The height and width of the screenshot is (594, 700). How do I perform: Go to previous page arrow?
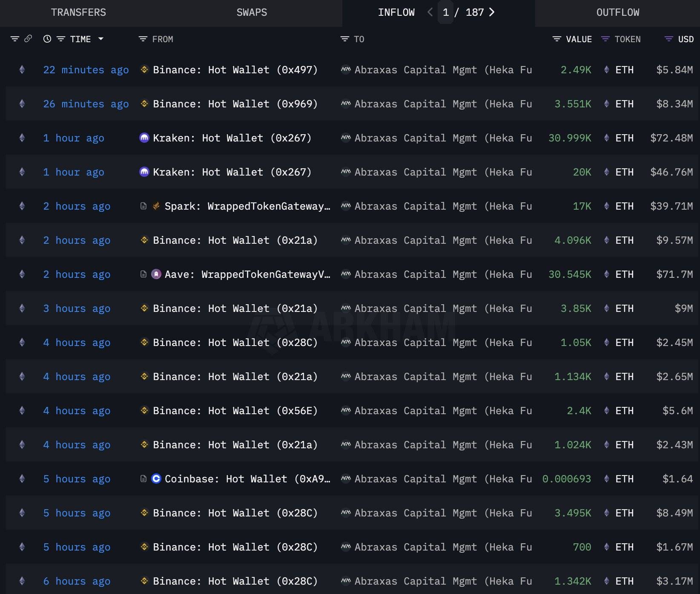430,12
